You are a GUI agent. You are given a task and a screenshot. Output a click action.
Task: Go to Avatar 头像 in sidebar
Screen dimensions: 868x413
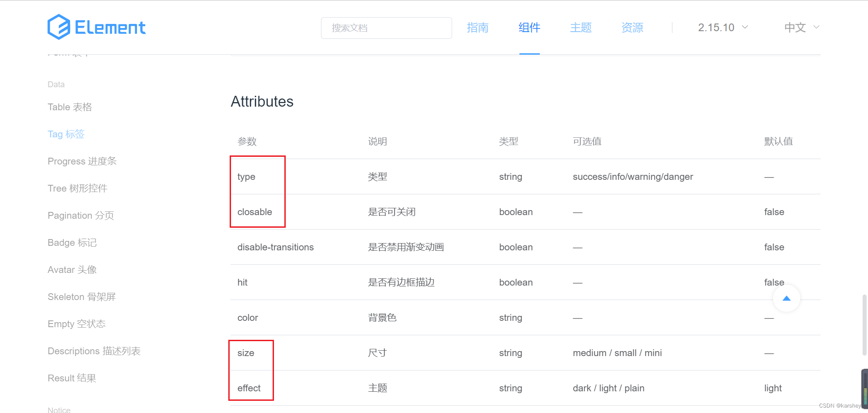[x=72, y=270]
